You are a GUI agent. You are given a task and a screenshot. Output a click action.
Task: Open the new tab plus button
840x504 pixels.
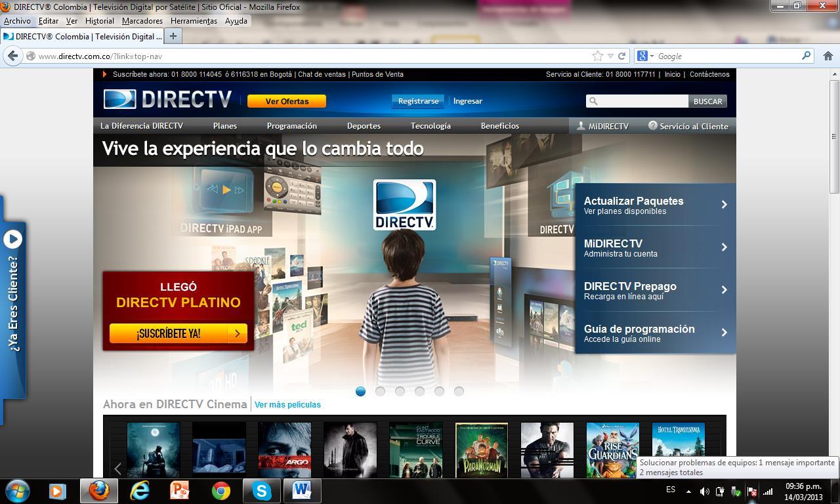pos(173,36)
